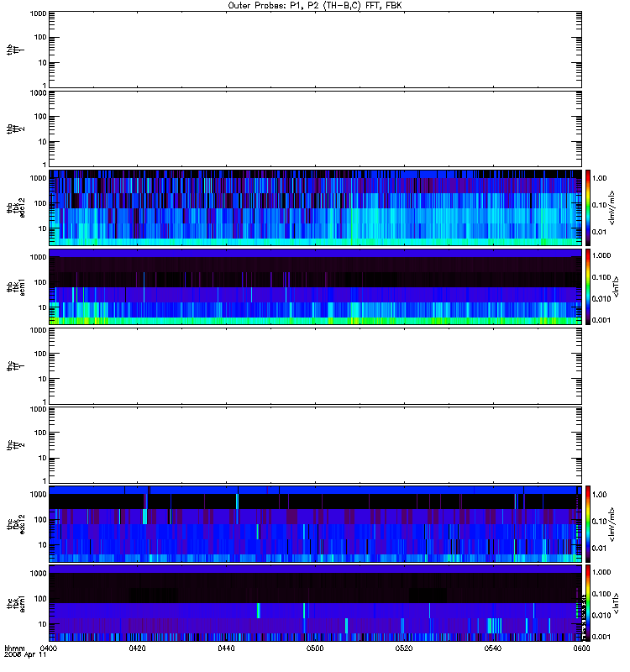The image size is (630, 672).
Task: Click the empty thc fff 2 plot panel
Action: (x=315, y=445)
